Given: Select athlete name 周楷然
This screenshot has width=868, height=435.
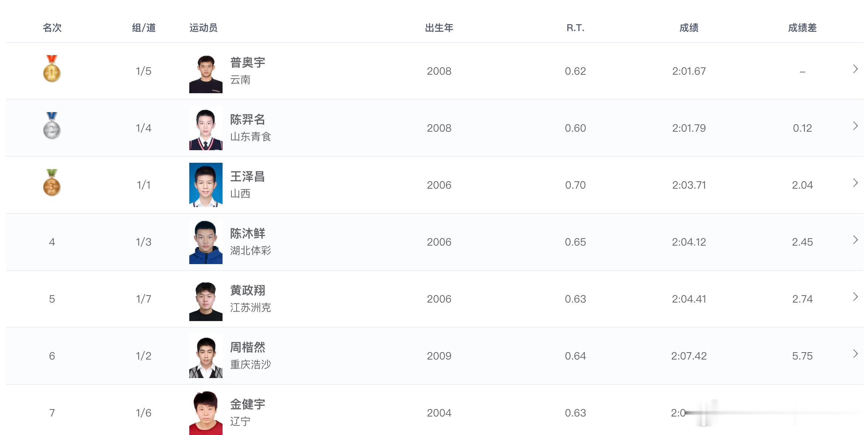Looking at the screenshot, I should (248, 347).
